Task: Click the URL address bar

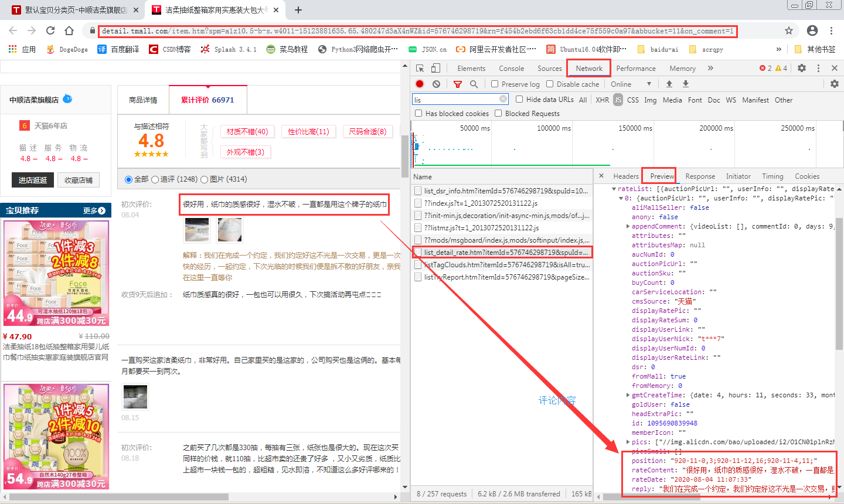Action: pos(417,31)
